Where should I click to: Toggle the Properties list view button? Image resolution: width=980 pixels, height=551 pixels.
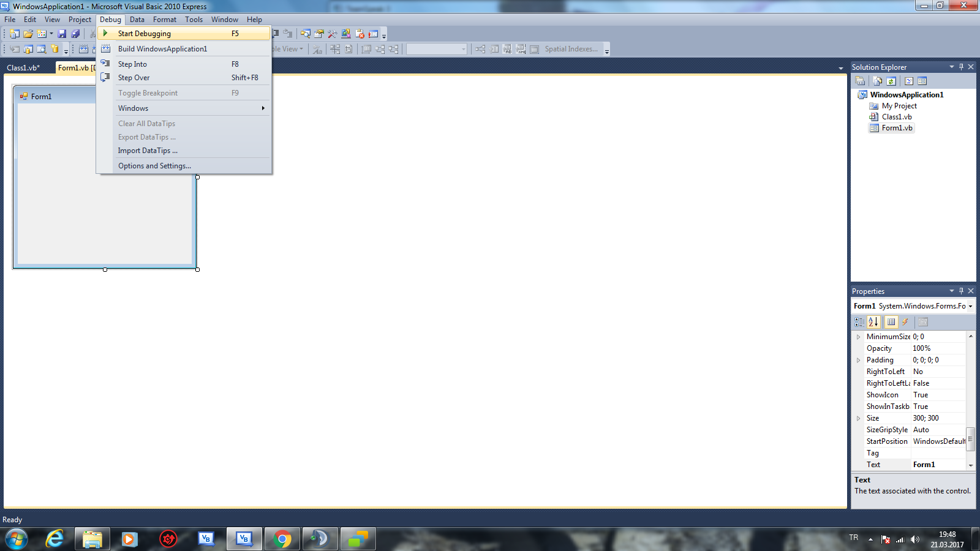(891, 321)
